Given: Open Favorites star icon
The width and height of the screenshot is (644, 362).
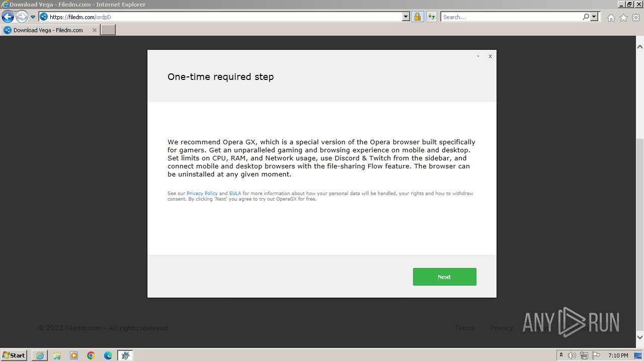Looking at the screenshot, I should (623, 18).
